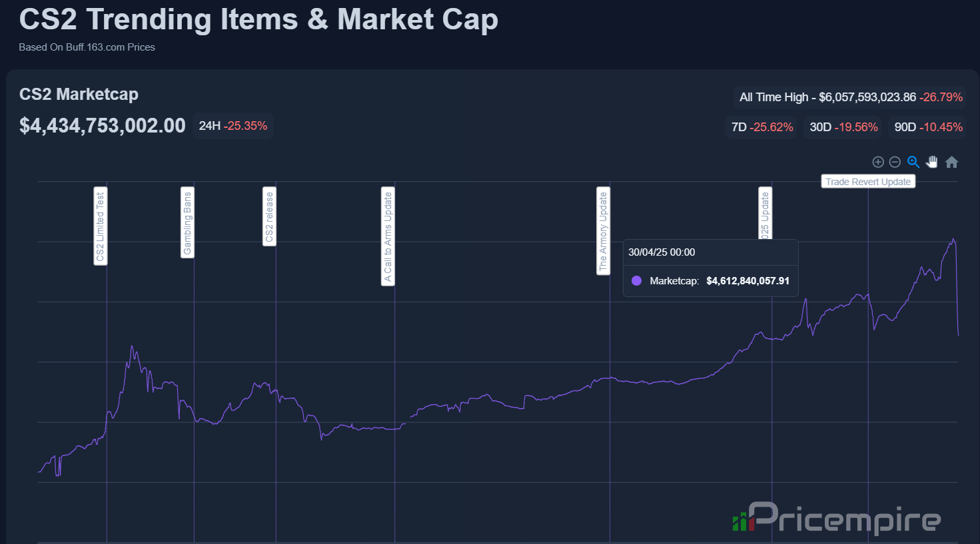The image size is (980, 544).
Task: Click the Based On Buff.163.com Prices text
Action: tap(87, 47)
